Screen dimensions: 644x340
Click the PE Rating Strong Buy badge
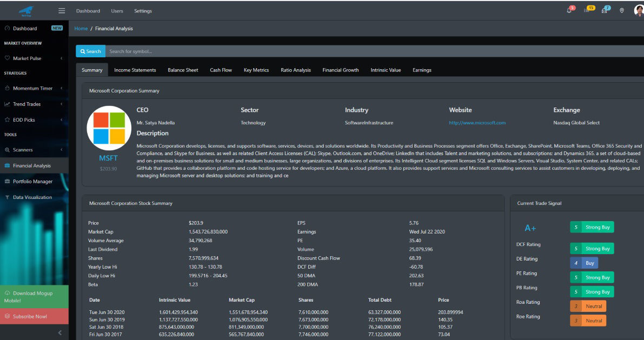(x=592, y=278)
